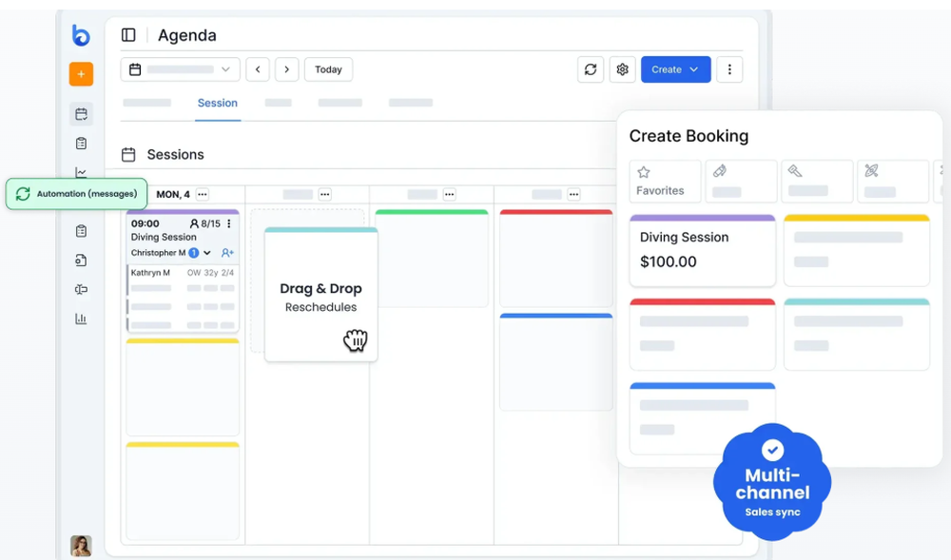Open the signpost sidebar icon

click(x=81, y=289)
